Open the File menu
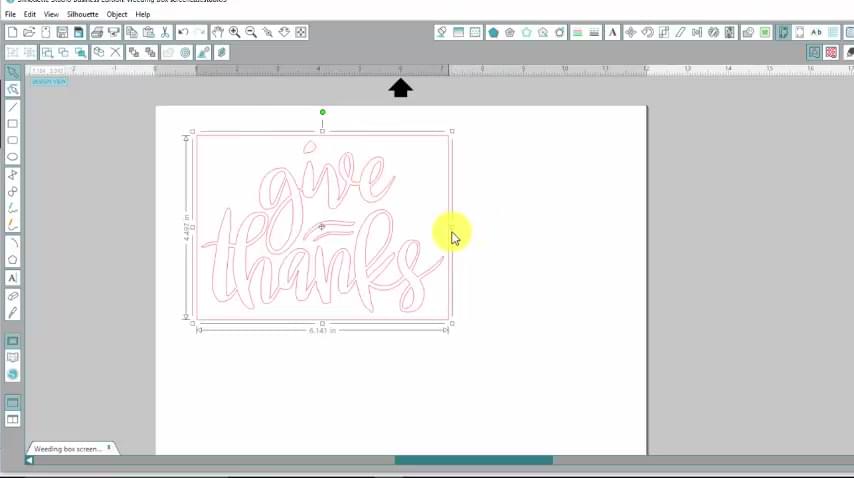Screen dimensions: 854x478 [10, 14]
